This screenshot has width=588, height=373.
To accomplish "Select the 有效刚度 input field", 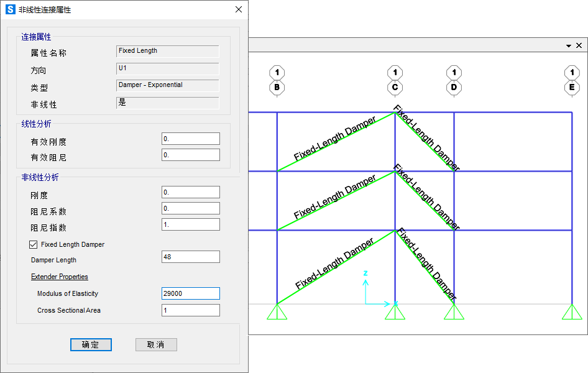I will [190, 139].
